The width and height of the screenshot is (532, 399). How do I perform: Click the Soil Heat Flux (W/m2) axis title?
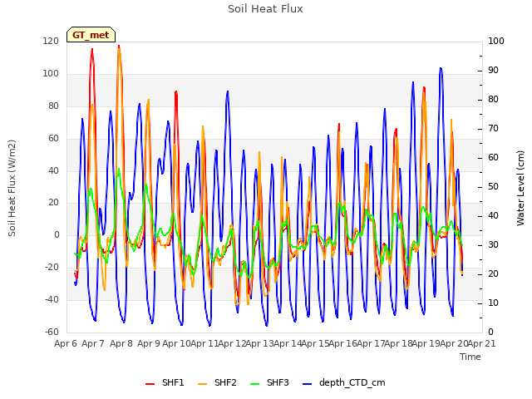click(x=12, y=188)
